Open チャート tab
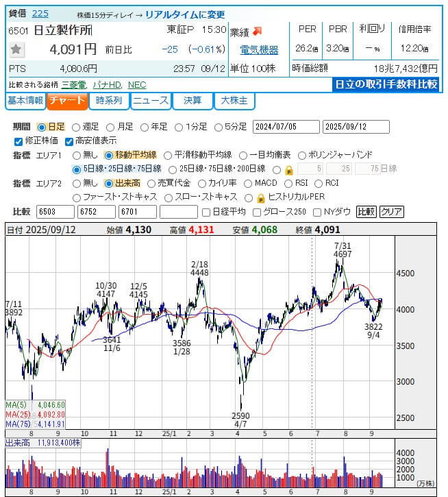 67,101
